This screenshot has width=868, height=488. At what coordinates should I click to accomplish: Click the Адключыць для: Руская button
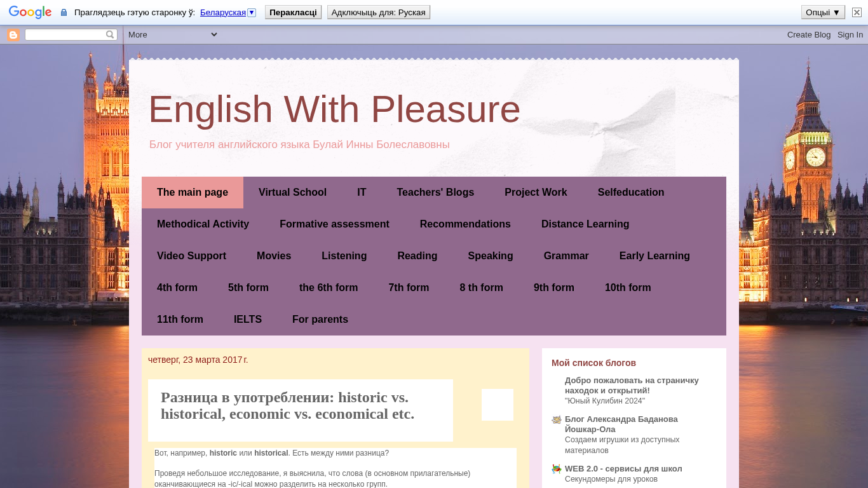(378, 12)
